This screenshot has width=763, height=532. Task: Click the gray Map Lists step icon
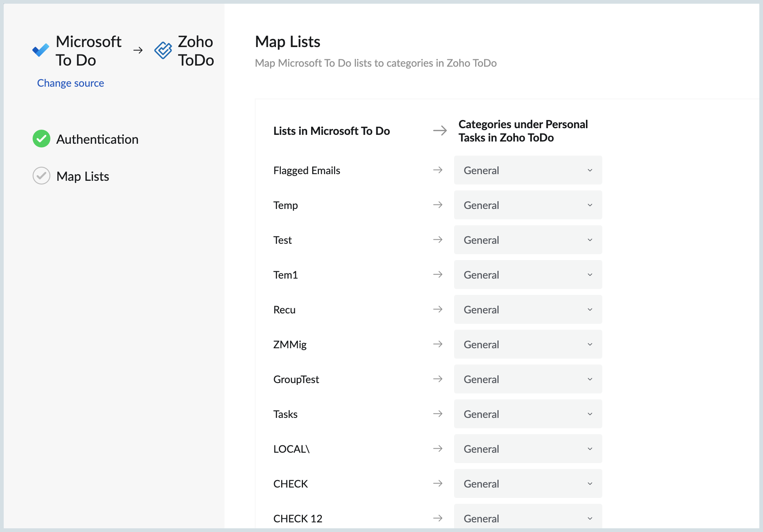41,176
